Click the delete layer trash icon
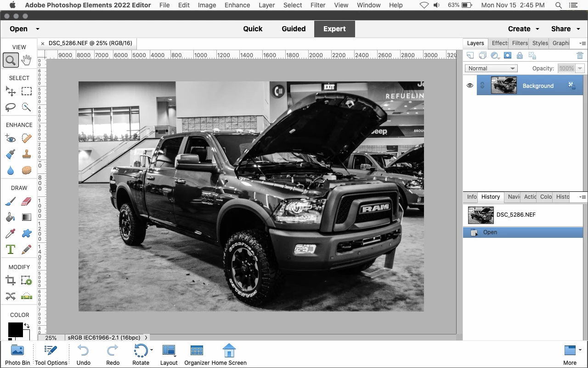 point(580,56)
